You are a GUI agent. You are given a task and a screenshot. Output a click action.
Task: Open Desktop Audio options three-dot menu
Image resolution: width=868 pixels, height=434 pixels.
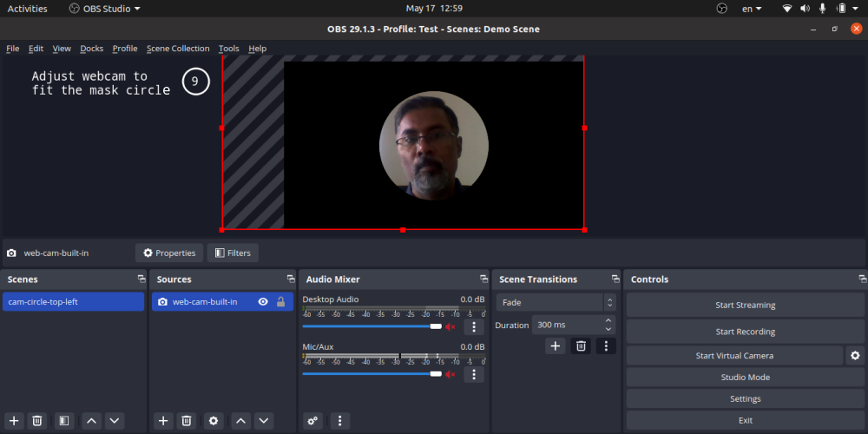point(474,326)
